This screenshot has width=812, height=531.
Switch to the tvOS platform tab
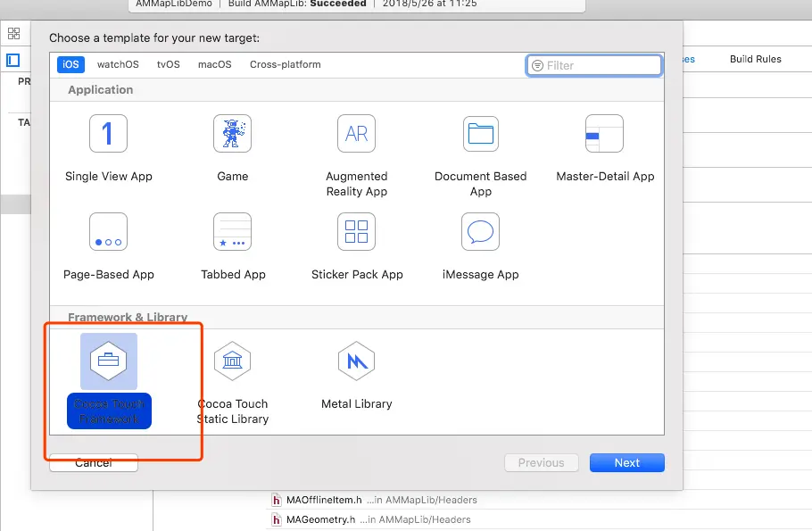[x=169, y=64]
